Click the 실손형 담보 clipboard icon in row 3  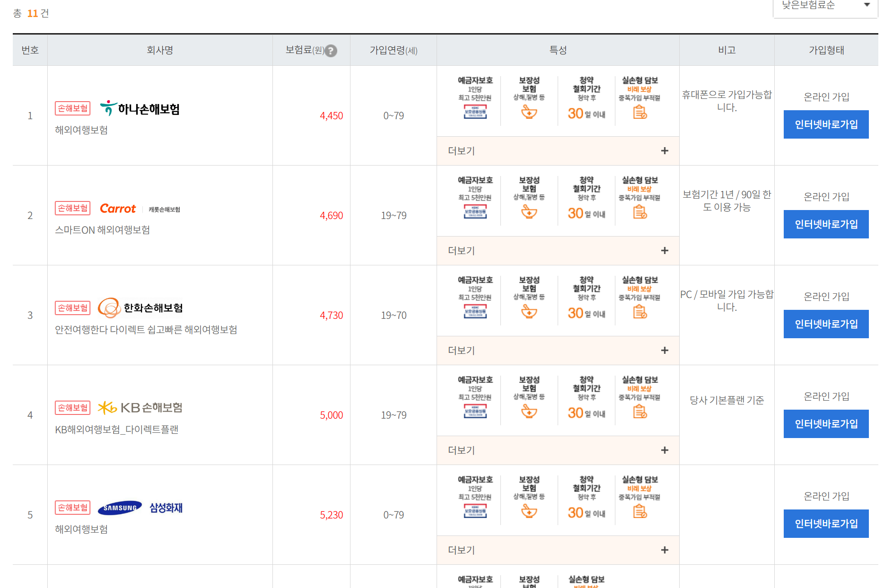click(x=640, y=312)
